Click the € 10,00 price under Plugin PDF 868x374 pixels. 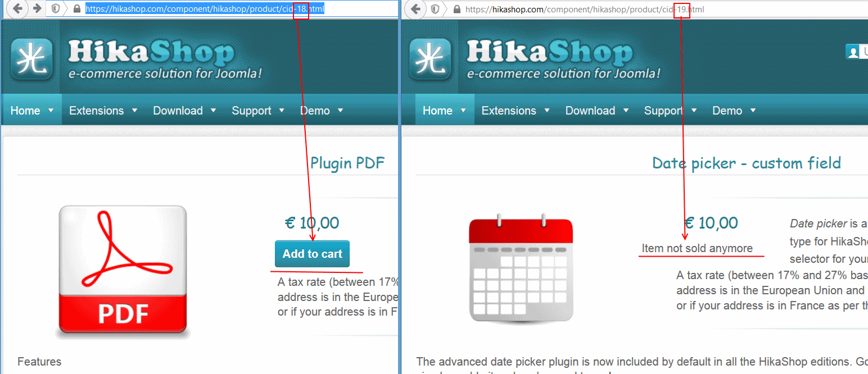pos(312,223)
